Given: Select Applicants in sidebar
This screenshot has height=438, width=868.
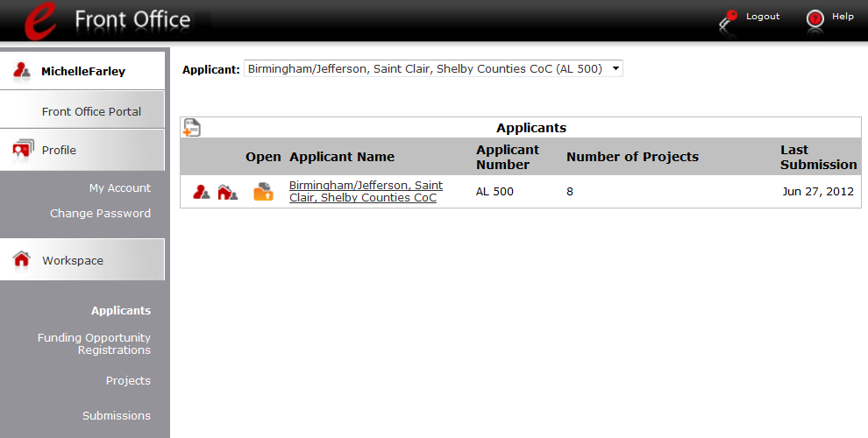Looking at the screenshot, I should click(121, 311).
